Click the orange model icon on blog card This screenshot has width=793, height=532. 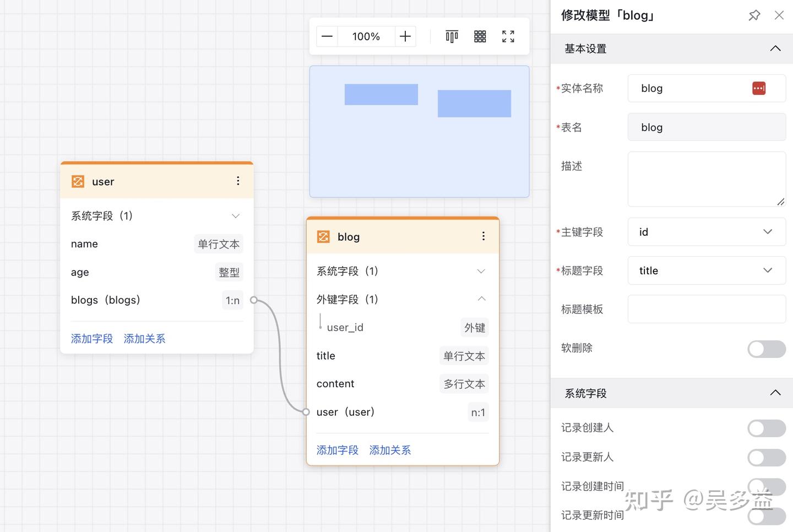[323, 236]
